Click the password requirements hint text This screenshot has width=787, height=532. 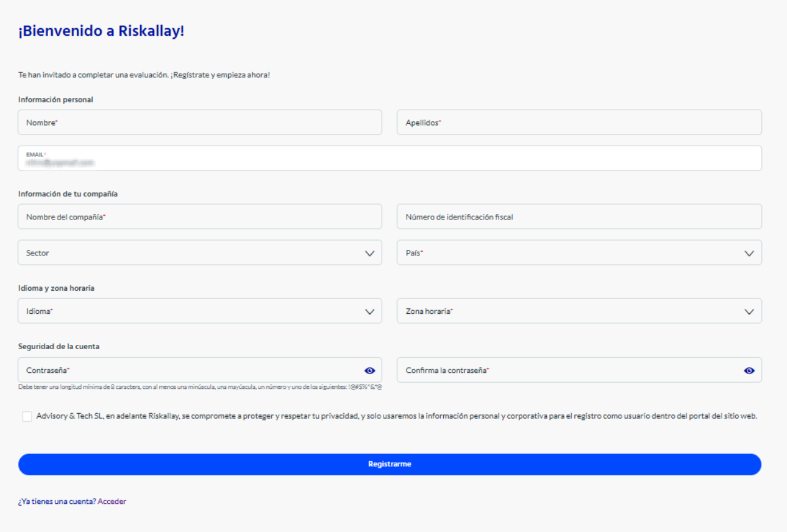tap(201, 387)
